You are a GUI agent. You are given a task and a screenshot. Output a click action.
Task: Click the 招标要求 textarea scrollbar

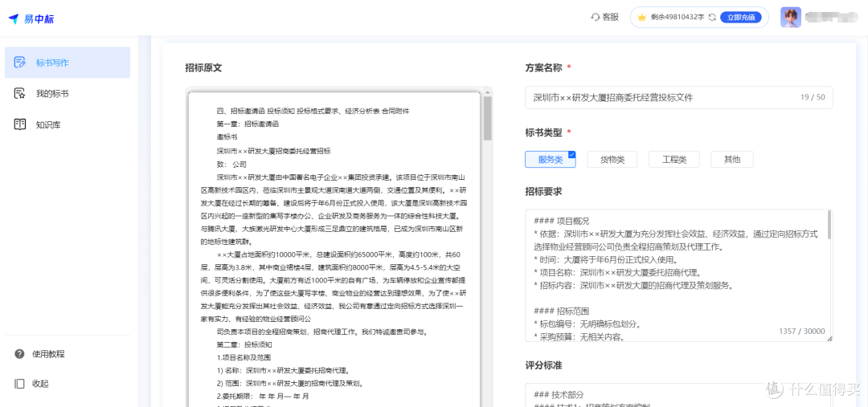(x=829, y=225)
